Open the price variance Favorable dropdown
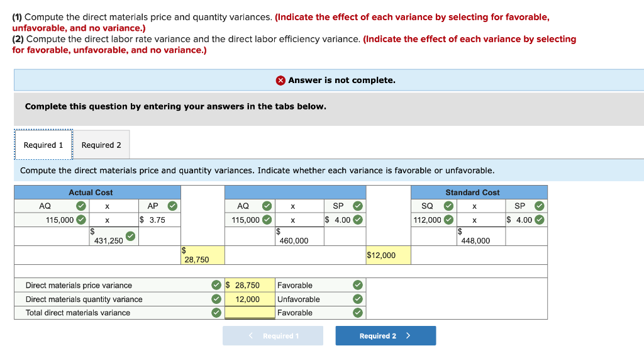644x353 pixels. (320, 285)
